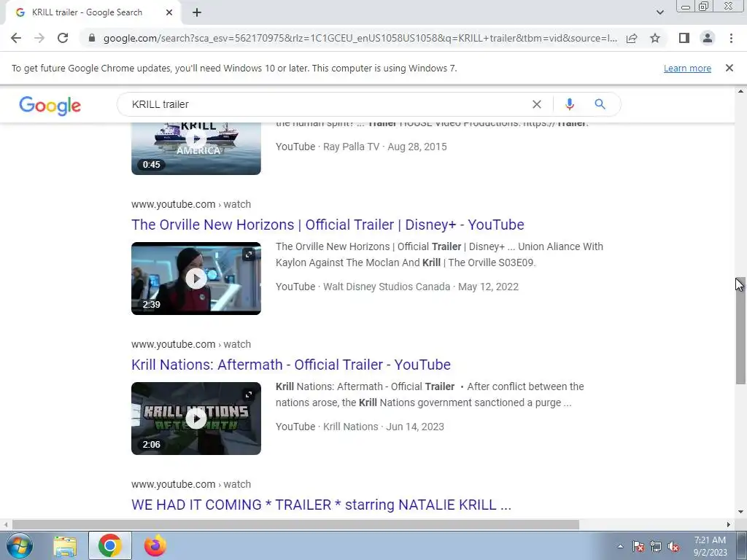
Task: Click the scroll down arrow
Action: point(740,513)
